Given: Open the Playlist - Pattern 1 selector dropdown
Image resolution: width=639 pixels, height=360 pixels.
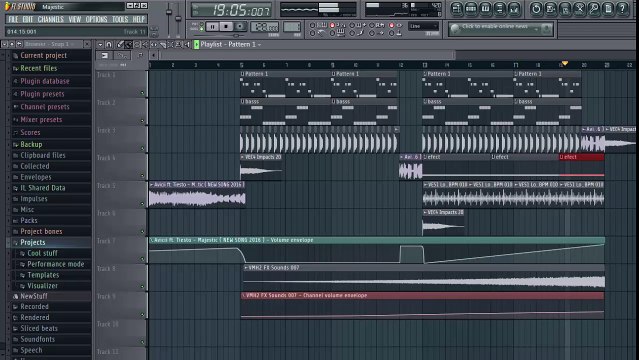Looking at the screenshot, I should (231, 44).
